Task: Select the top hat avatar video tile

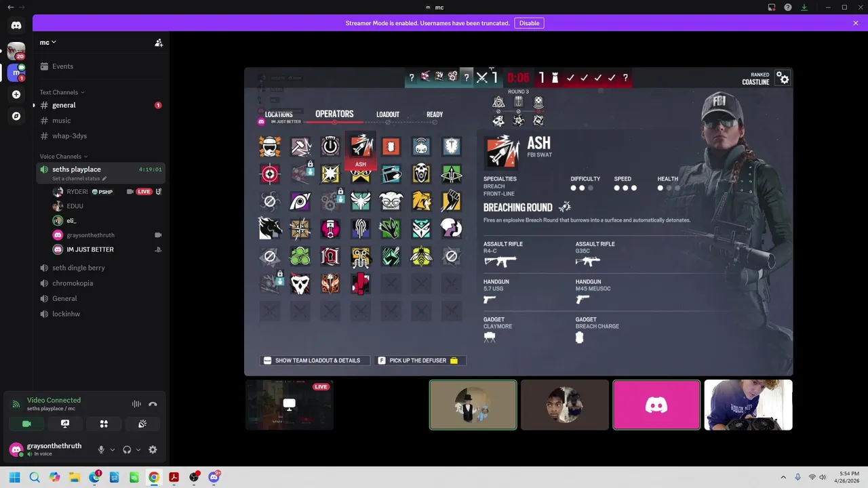Action: click(473, 405)
